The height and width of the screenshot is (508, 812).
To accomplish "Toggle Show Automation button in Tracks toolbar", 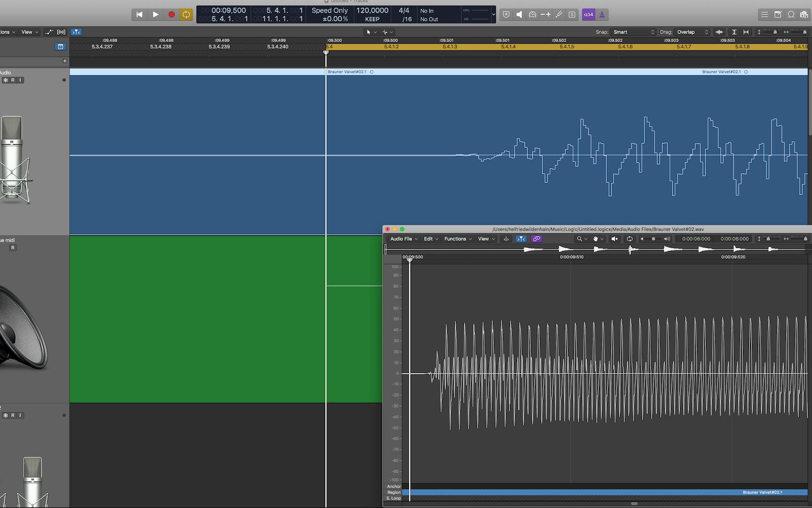I will tap(49, 32).
